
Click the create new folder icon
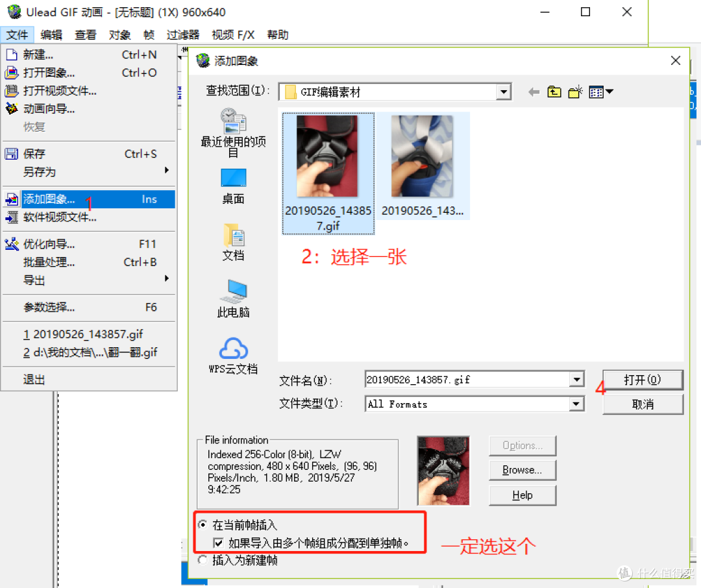point(575,92)
